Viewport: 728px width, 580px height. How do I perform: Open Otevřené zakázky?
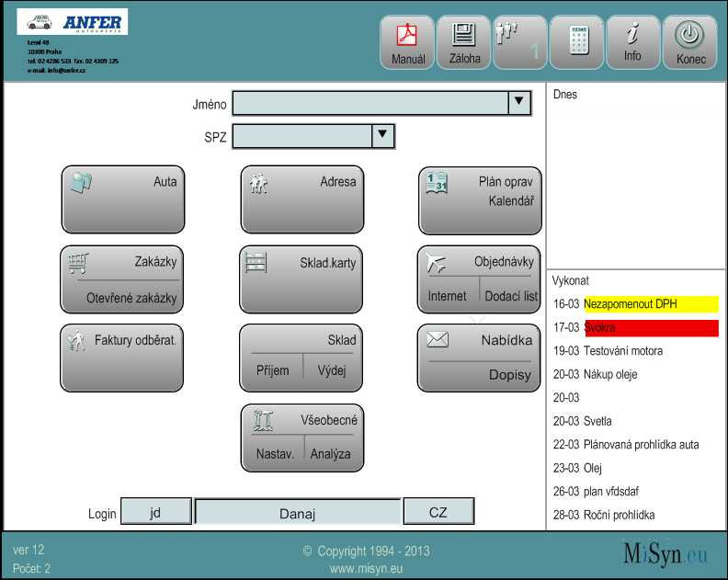[131, 298]
